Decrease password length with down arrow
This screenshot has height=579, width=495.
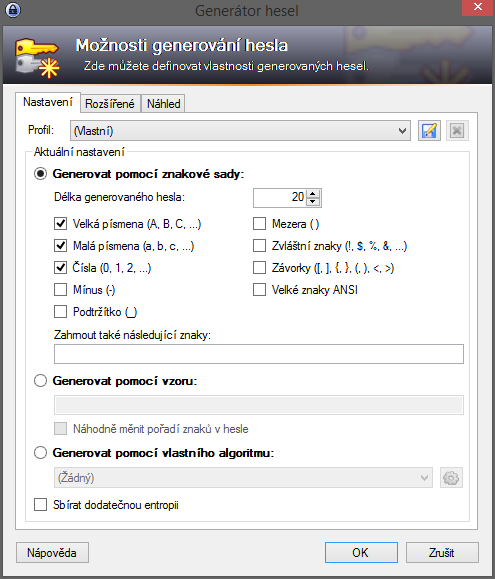(313, 202)
